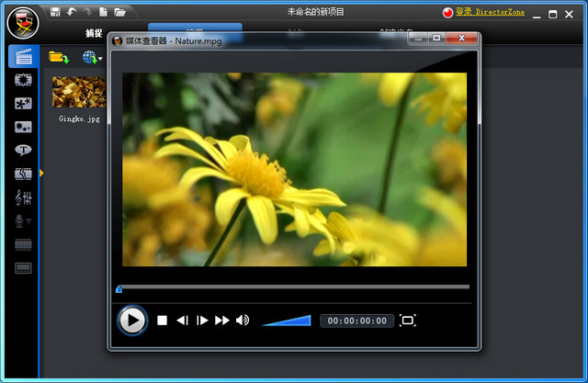Click the playback seek bar handle
This screenshot has height=383, width=588.
pyautogui.click(x=119, y=289)
